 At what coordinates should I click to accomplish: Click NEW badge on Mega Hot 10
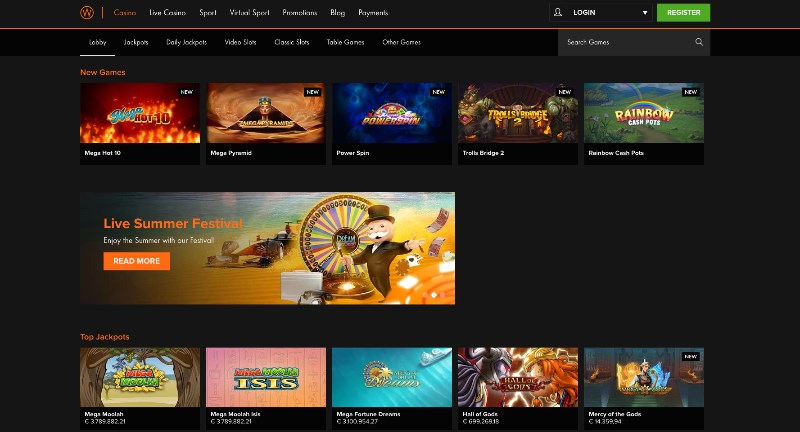click(x=187, y=92)
